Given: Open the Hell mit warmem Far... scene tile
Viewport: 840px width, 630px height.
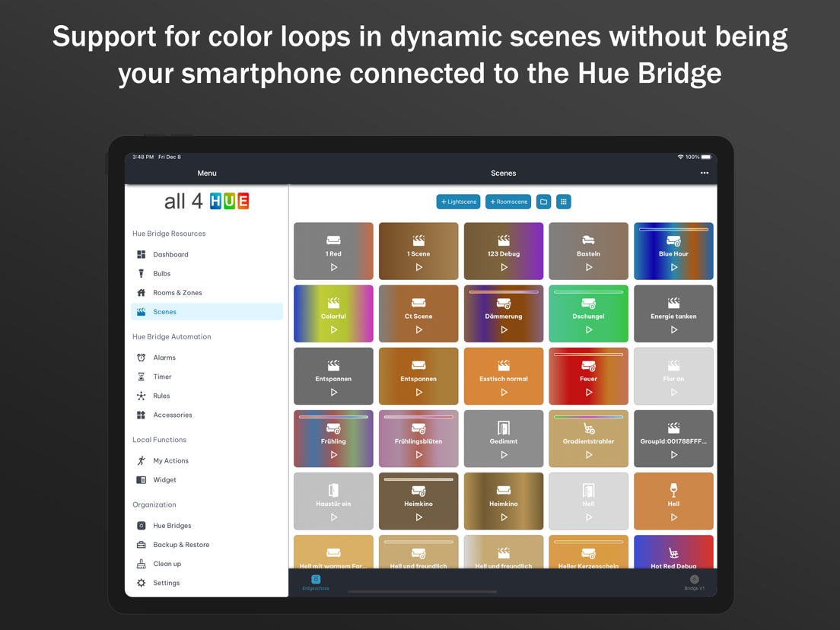Looking at the screenshot, I should [333, 552].
